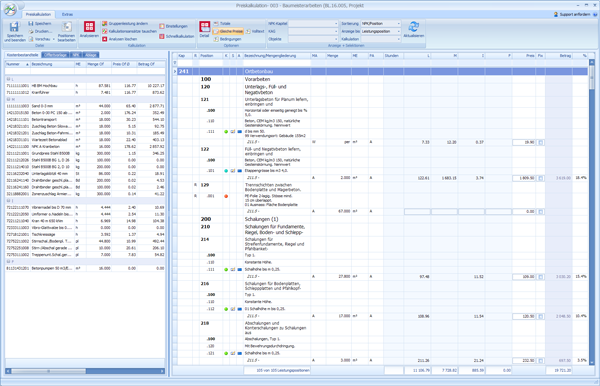The image size is (600, 386).
Task: Switch to the Extras ribbon tab
Action: (67, 15)
